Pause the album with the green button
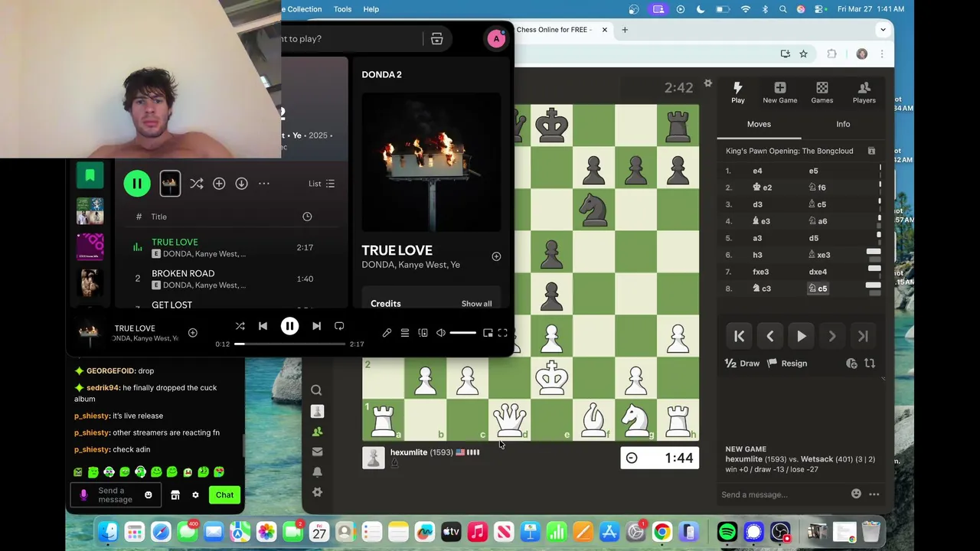Screen dimensions: 980x551 click(137, 184)
